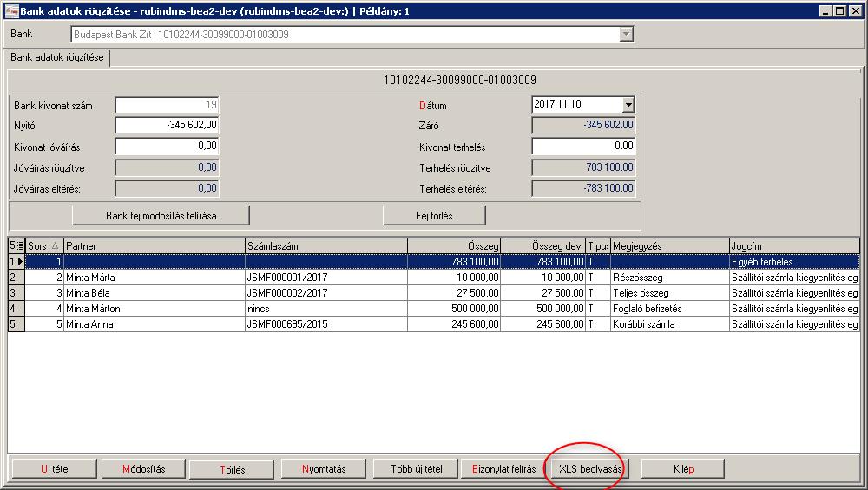Click the sort arrow on Sors column
This screenshot has width=868, height=490.
pyautogui.click(x=55, y=245)
